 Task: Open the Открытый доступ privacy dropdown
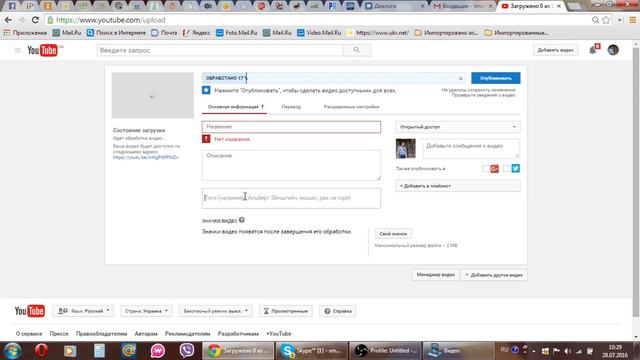tap(458, 127)
